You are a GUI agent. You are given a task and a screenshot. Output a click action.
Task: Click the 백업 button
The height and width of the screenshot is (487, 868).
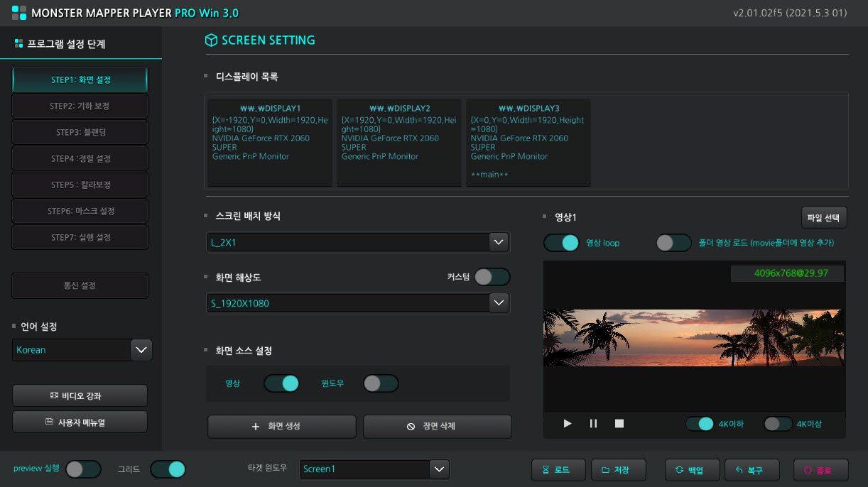[693, 470]
